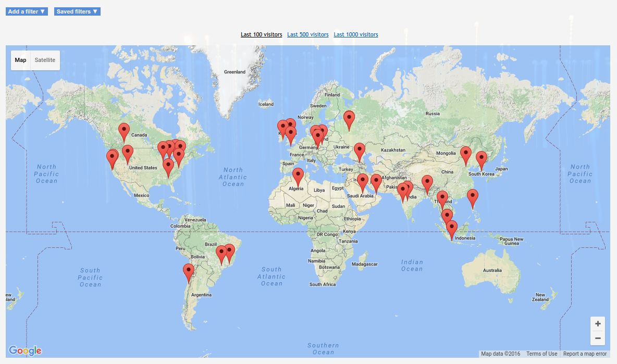Open the Add a filter dropdown
617x364 pixels.
tap(27, 11)
